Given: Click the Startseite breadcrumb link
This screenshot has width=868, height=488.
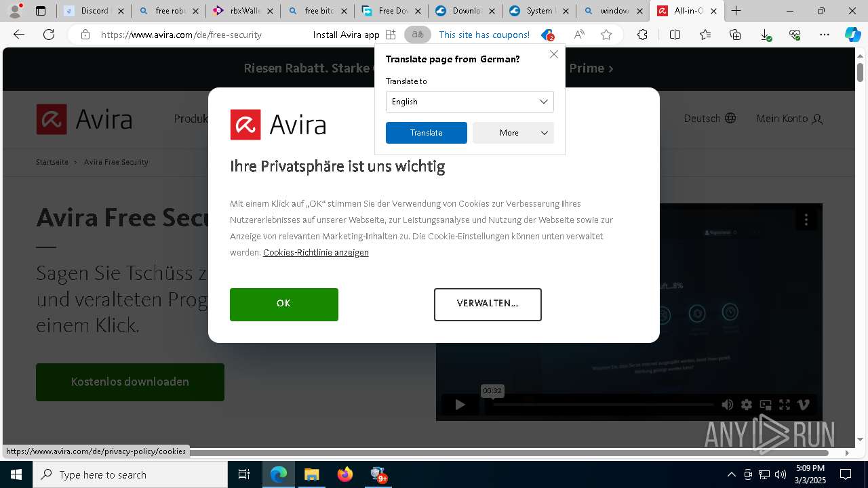Looking at the screenshot, I should pos(52,162).
